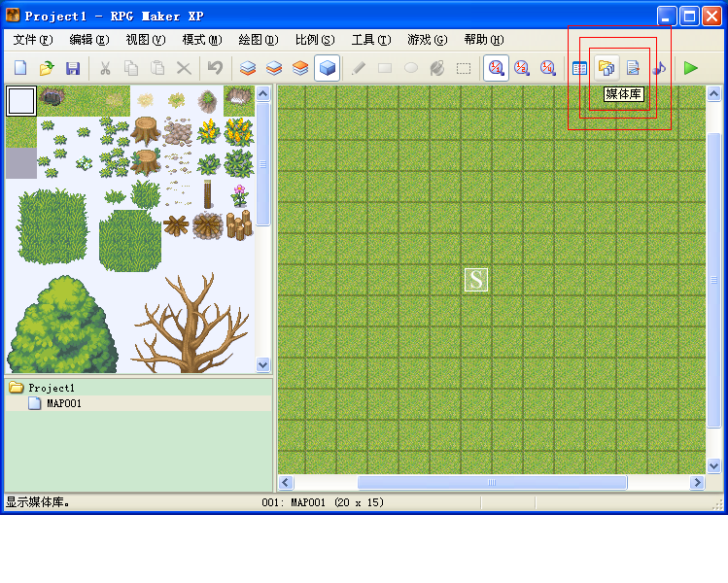Screen dimensions: 728x583
Task: Select the Ellipse drawing tool
Action: (411, 68)
